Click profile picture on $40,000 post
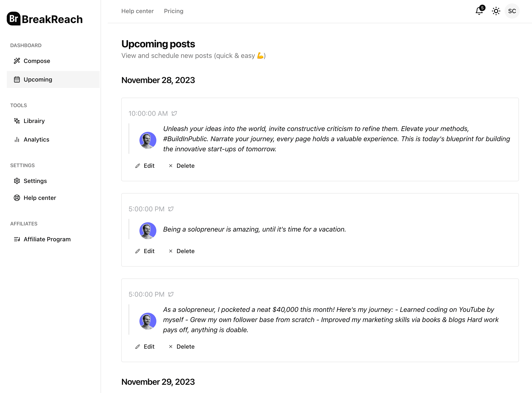Screen dimensions: 532x393 (148, 321)
